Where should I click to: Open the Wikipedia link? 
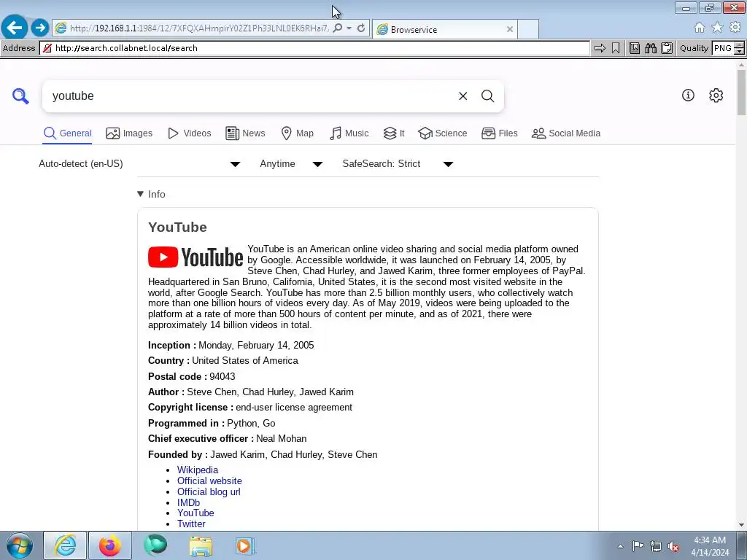click(197, 470)
